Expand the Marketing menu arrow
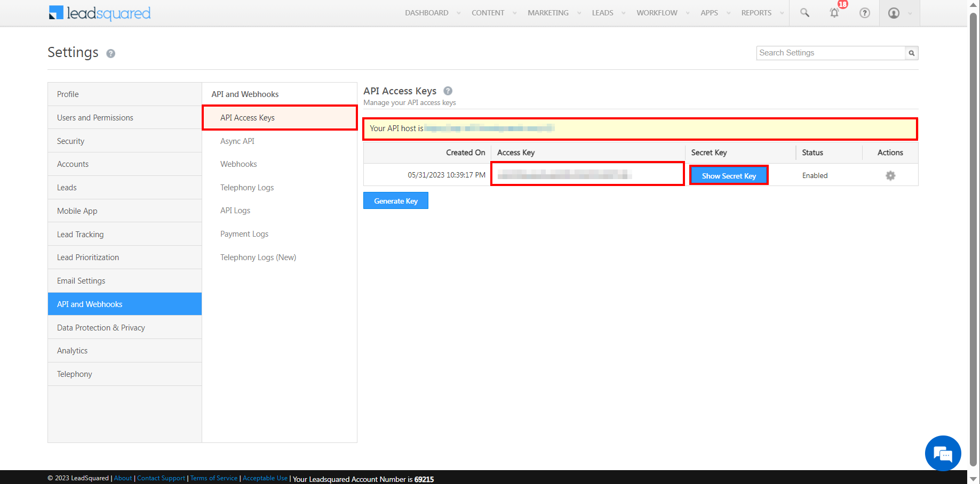 point(579,13)
